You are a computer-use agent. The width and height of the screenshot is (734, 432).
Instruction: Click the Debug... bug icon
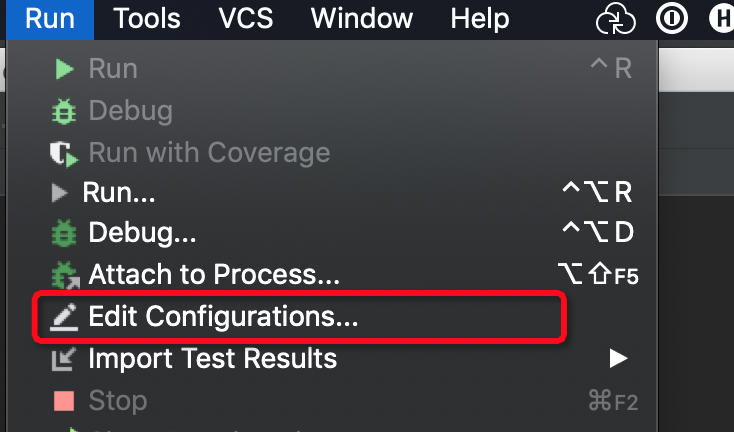[64, 233]
